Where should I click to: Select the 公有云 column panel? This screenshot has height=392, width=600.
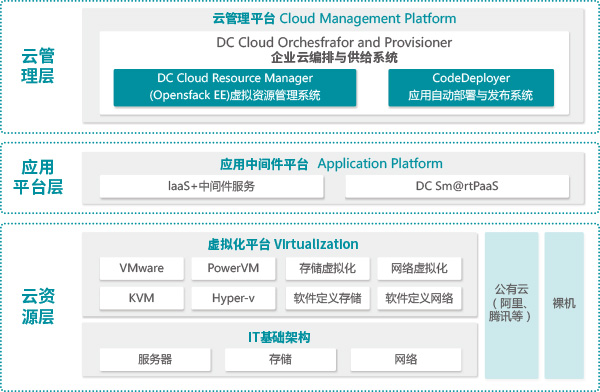click(x=512, y=305)
